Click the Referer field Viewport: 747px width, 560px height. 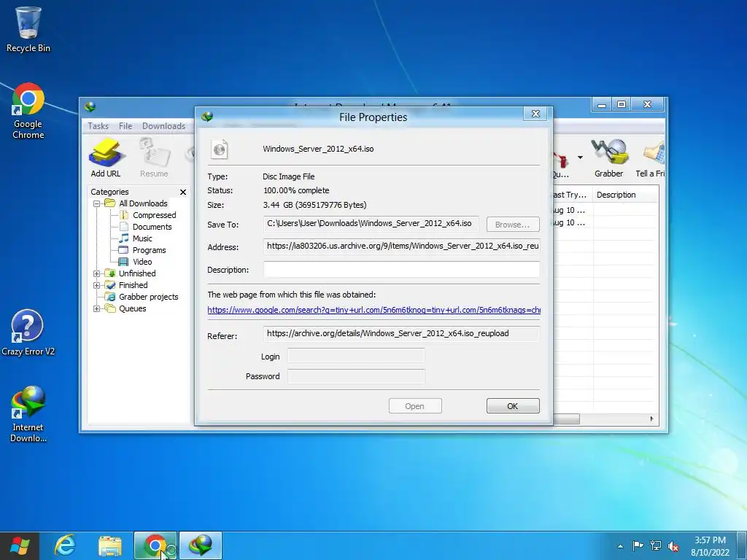pos(401,333)
